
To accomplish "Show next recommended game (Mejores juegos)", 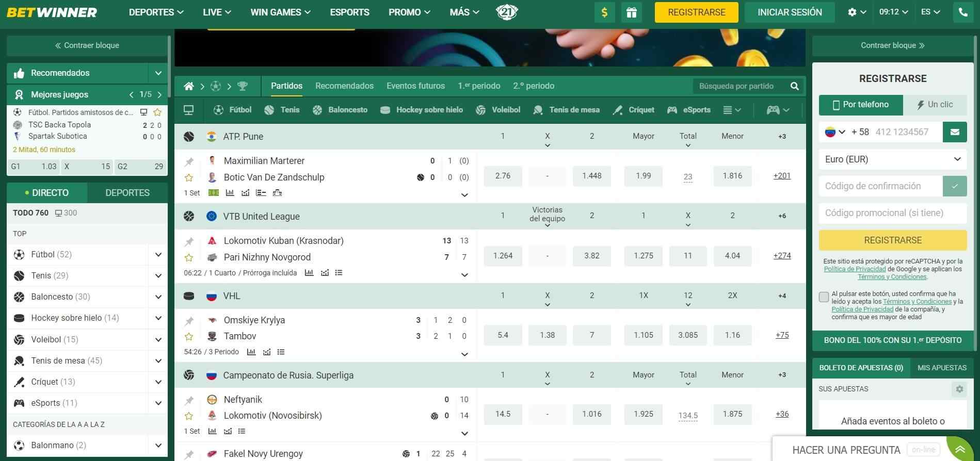I will 159,95.
